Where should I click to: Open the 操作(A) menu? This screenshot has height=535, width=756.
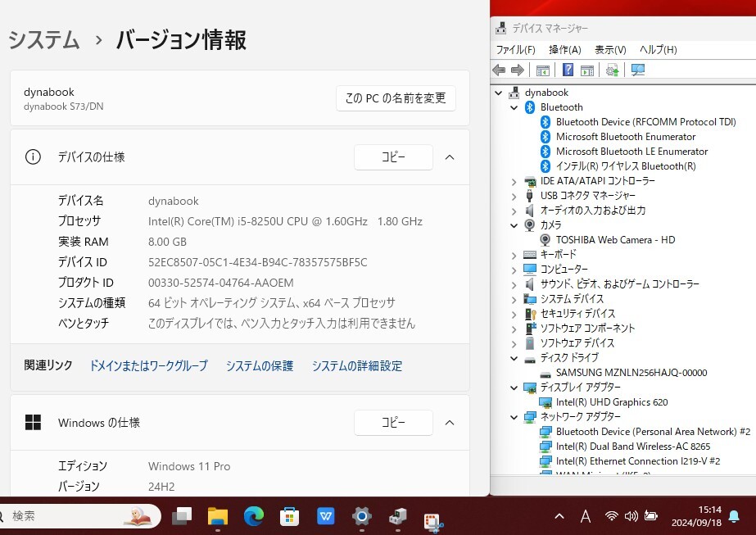click(x=565, y=50)
